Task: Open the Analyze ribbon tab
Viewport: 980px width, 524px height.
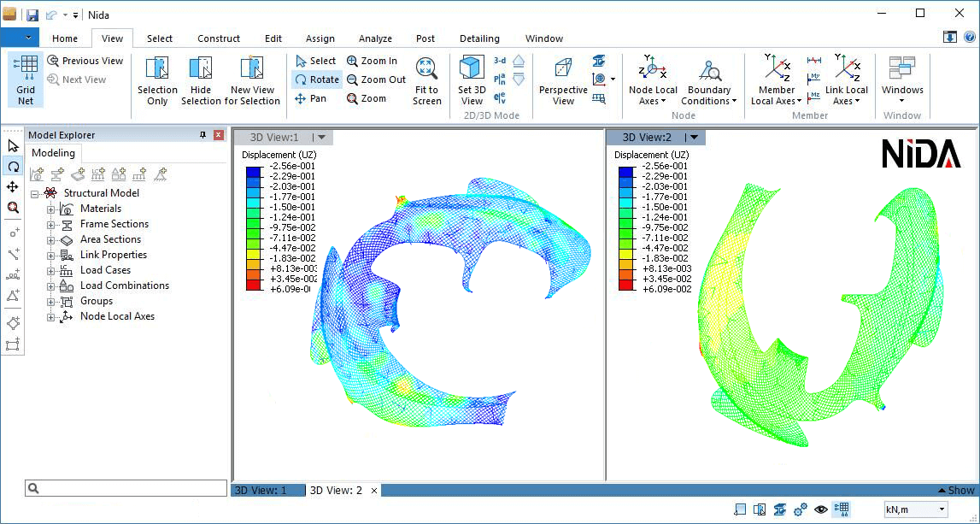Action: pyautogui.click(x=375, y=38)
